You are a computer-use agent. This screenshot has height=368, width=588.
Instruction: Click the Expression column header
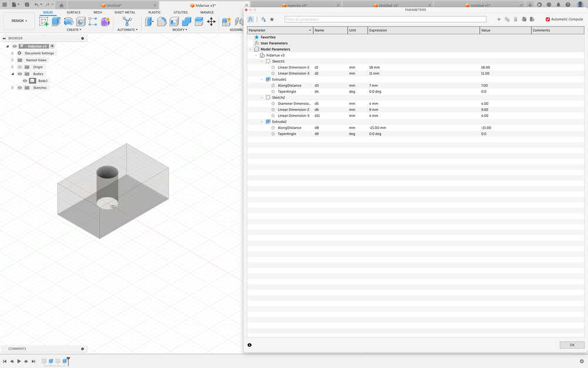423,31
